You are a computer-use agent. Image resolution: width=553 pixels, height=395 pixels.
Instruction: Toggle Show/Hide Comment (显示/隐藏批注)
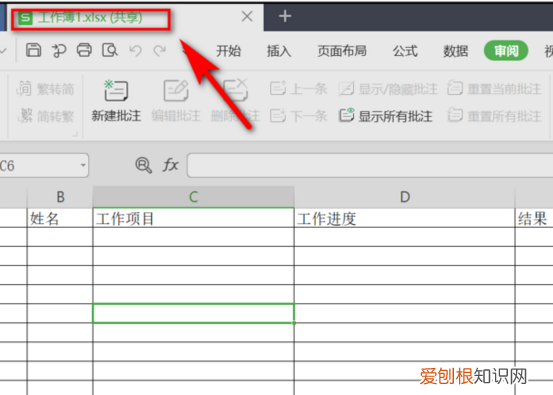(x=388, y=89)
